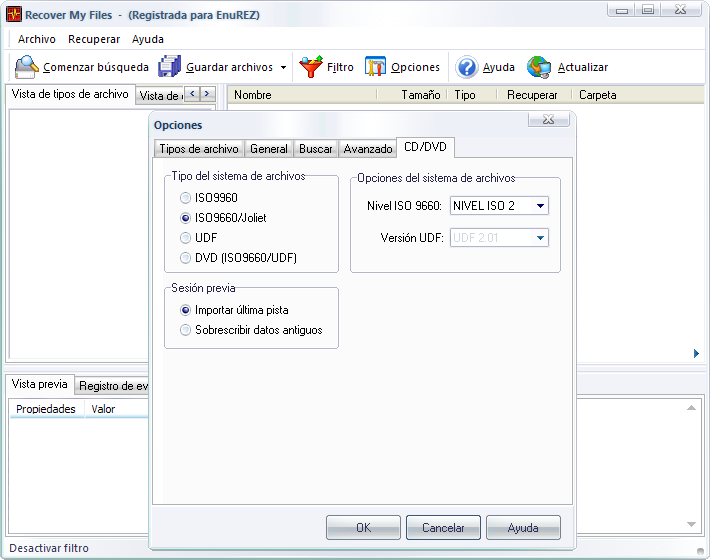
Task: Open the Recuperar menu
Action: (94, 39)
